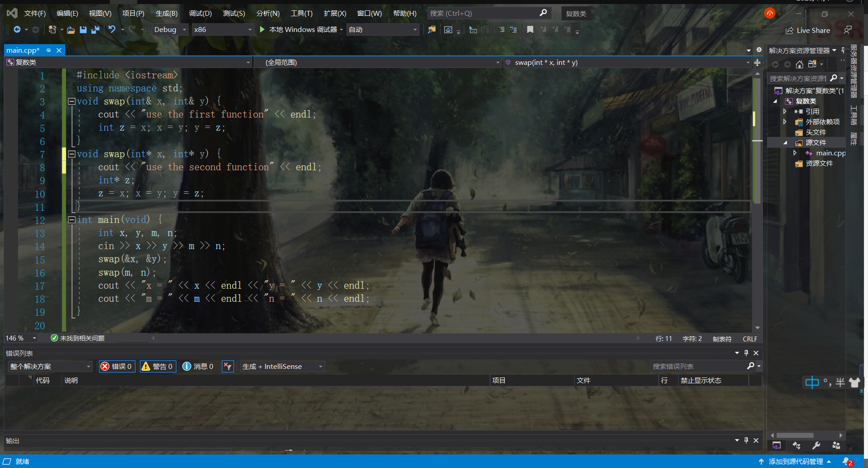The height and width of the screenshot is (468, 868).
Task: Collapse the 源文件 folder node
Action: (x=785, y=143)
